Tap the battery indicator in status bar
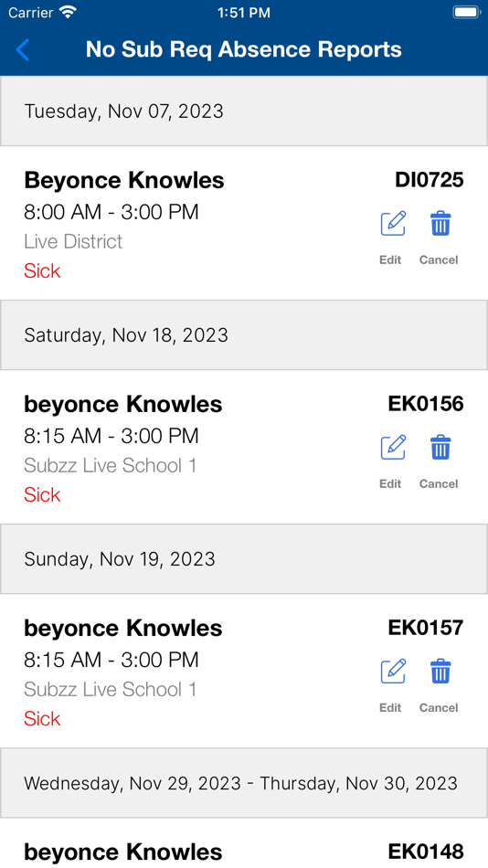The width and height of the screenshot is (488, 868). 466,12
